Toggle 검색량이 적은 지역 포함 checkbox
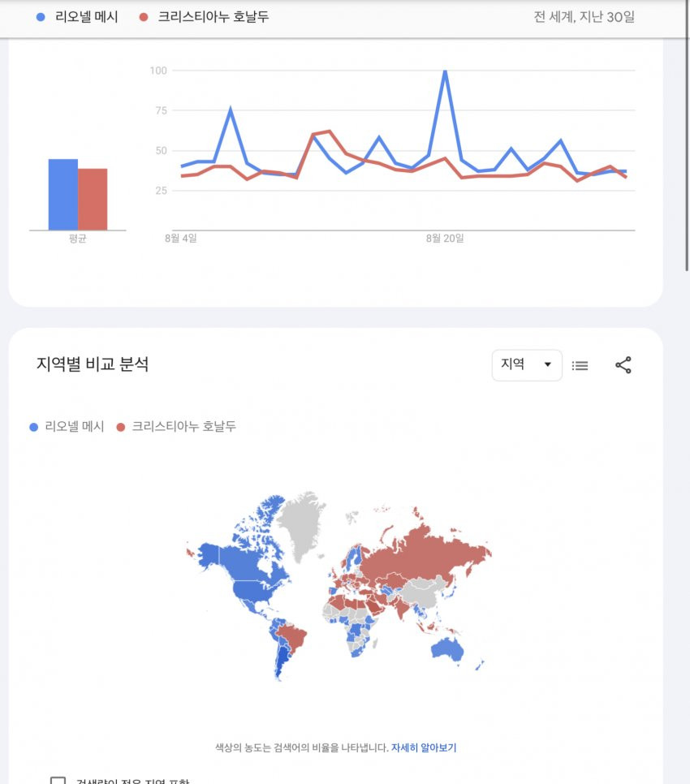This screenshot has width=690, height=784. (58, 781)
